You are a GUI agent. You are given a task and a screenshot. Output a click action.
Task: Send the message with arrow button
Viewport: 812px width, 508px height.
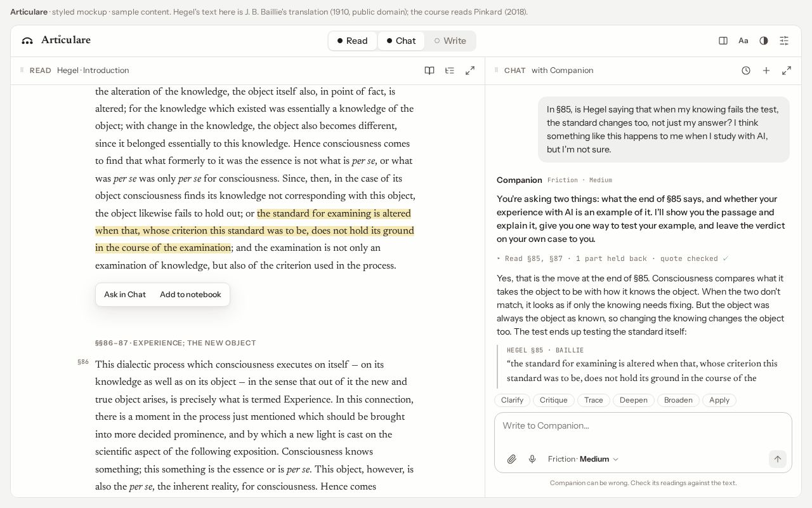[778, 459]
